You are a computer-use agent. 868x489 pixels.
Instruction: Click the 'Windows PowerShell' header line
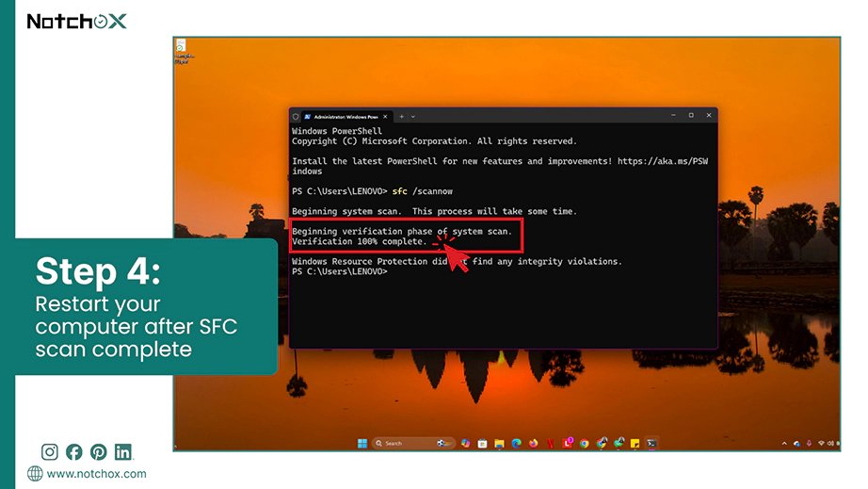(337, 131)
